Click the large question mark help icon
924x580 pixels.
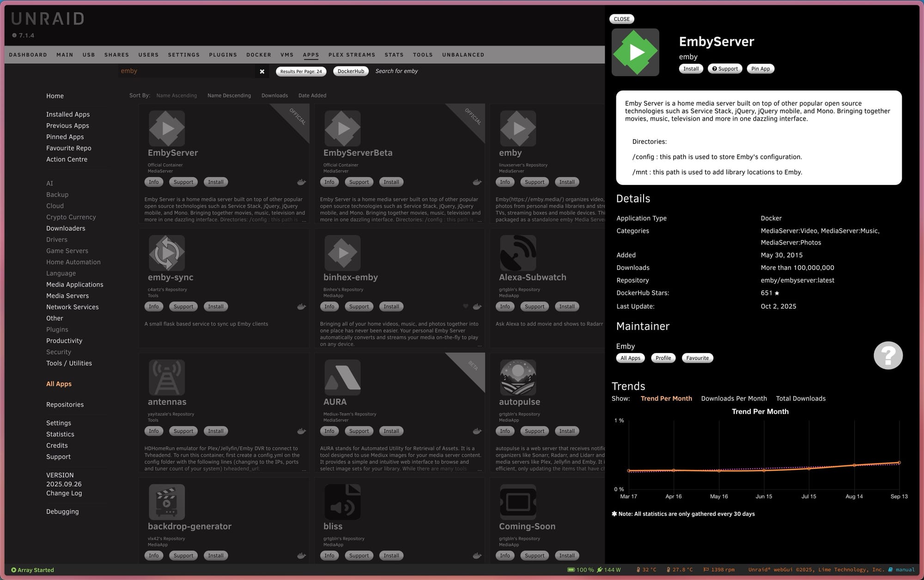888,355
